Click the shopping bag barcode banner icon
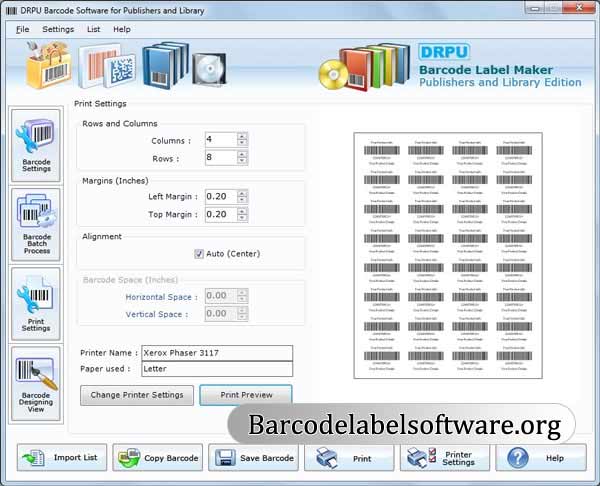The width and height of the screenshot is (600, 486). [x=49, y=65]
